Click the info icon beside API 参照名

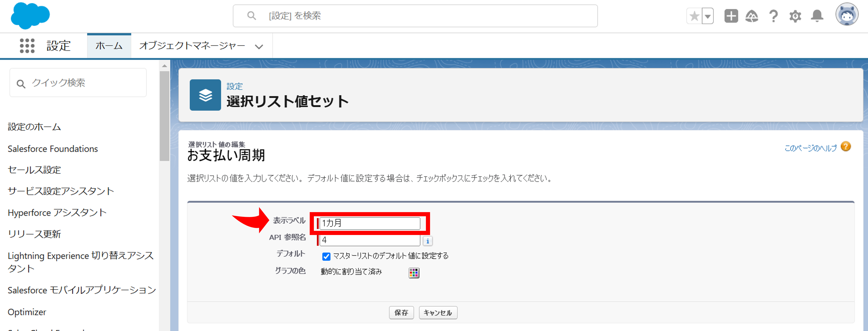click(428, 241)
